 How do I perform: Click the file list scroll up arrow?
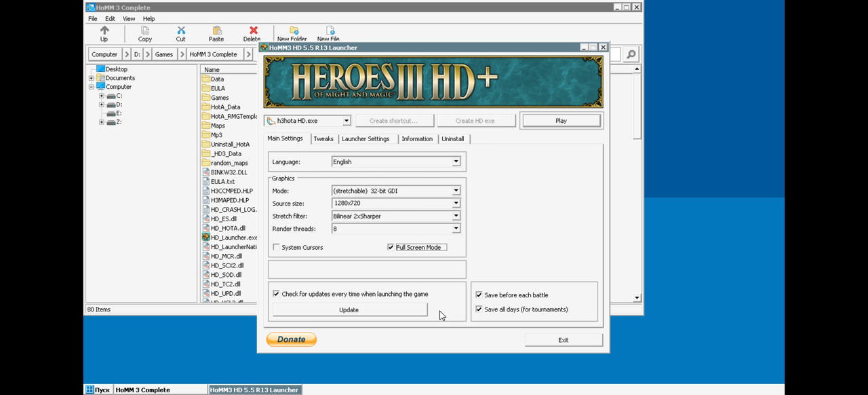(x=637, y=69)
